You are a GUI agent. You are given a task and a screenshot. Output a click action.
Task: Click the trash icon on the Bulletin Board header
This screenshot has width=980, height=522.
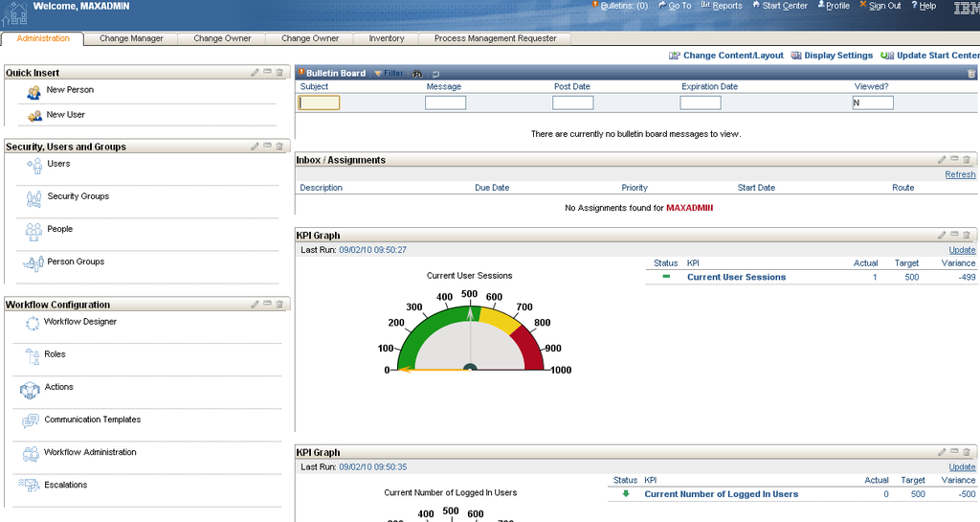(971, 73)
